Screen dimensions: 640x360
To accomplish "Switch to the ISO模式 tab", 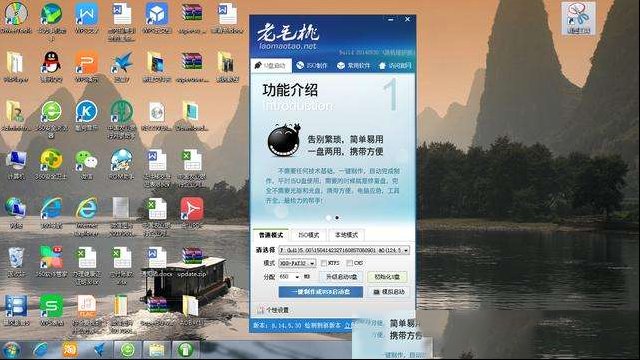I will [309, 235].
